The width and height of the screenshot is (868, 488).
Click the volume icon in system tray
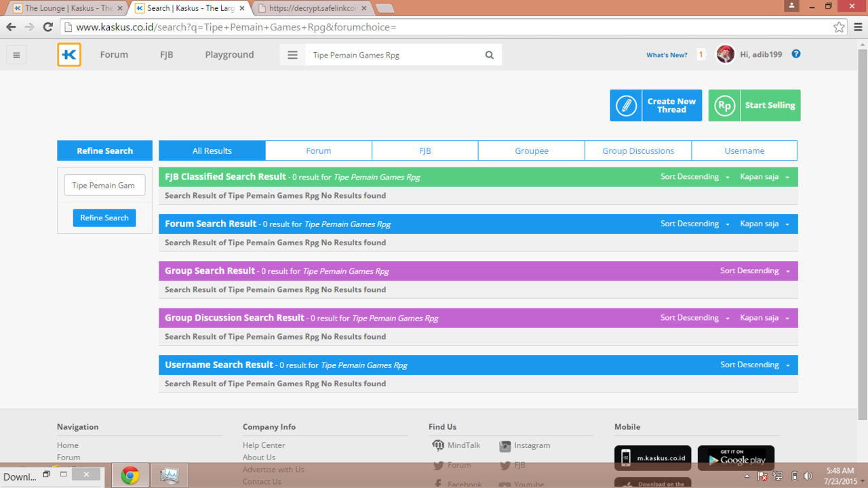(808, 476)
